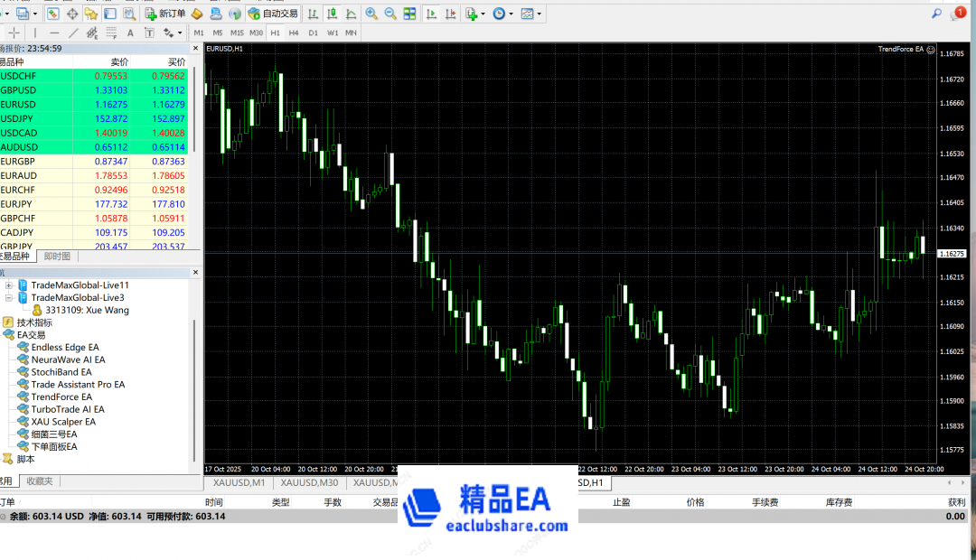This screenshot has width=976, height=560.
Task: Toggle the 自动交易 auto trading button
Action: (272, 14)
